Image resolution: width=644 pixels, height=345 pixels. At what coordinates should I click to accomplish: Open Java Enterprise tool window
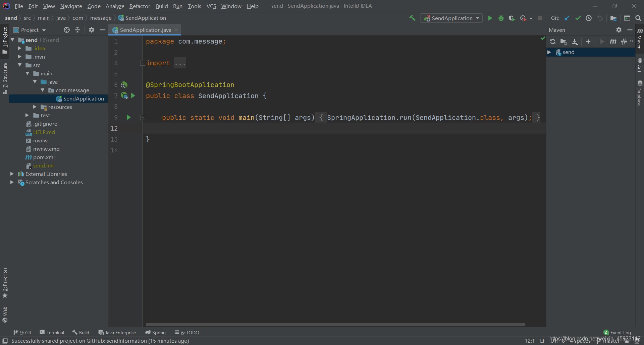coord(117,332)
